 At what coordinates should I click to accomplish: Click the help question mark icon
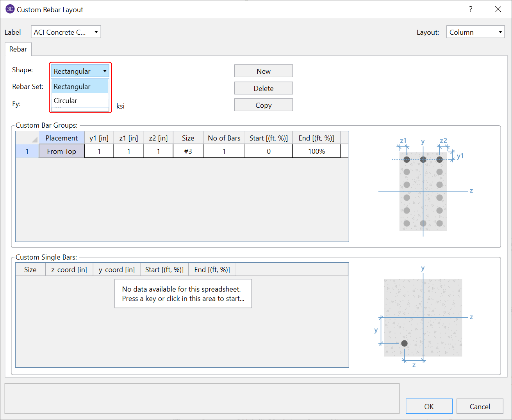click(x=471, y=9)
